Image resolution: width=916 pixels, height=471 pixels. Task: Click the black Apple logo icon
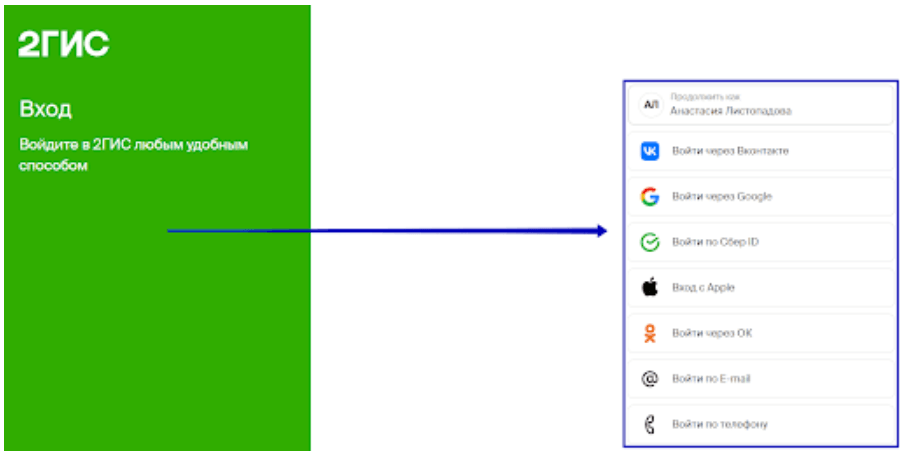pyautogui.click(x=650, y=287)
